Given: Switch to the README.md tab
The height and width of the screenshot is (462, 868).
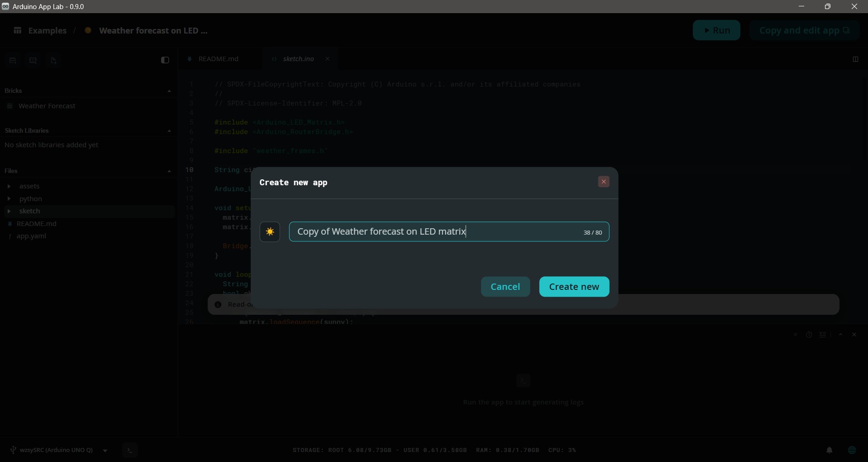Looking at the screenshot, I should 219,59.
